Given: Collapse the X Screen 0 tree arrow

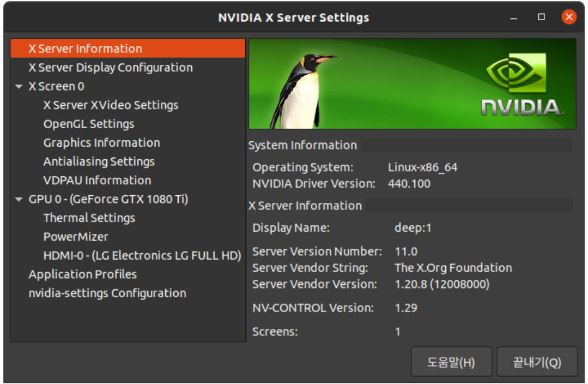Looking at the screenshot, I should point(19,86).
